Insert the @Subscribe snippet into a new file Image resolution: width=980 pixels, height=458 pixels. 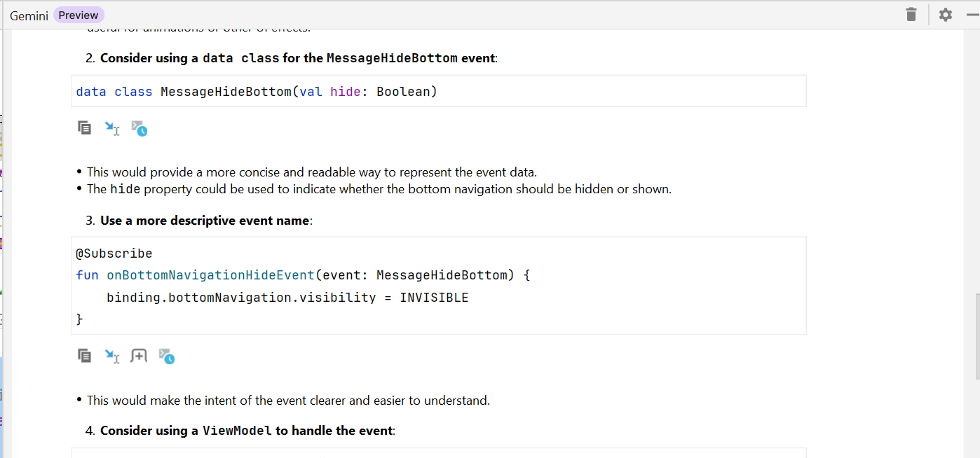[x=139, y=356]
